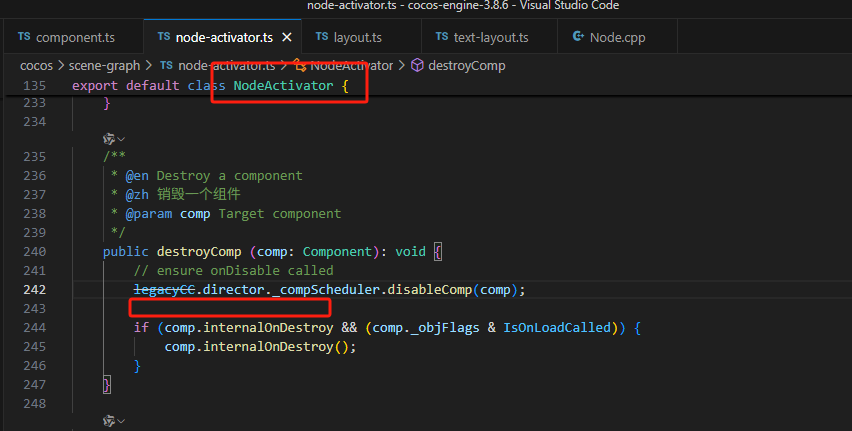The image size is (852, 431).
Task: Click _compScheduler on line 242
Action: pyautogui.click(x=325, y=290)
